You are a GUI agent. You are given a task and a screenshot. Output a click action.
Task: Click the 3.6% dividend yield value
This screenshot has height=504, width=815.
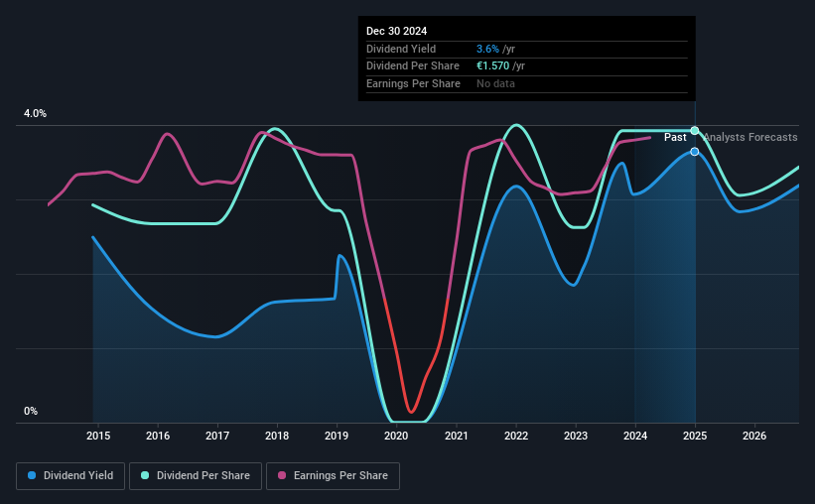pyautogui.click(x=487, y=49)
